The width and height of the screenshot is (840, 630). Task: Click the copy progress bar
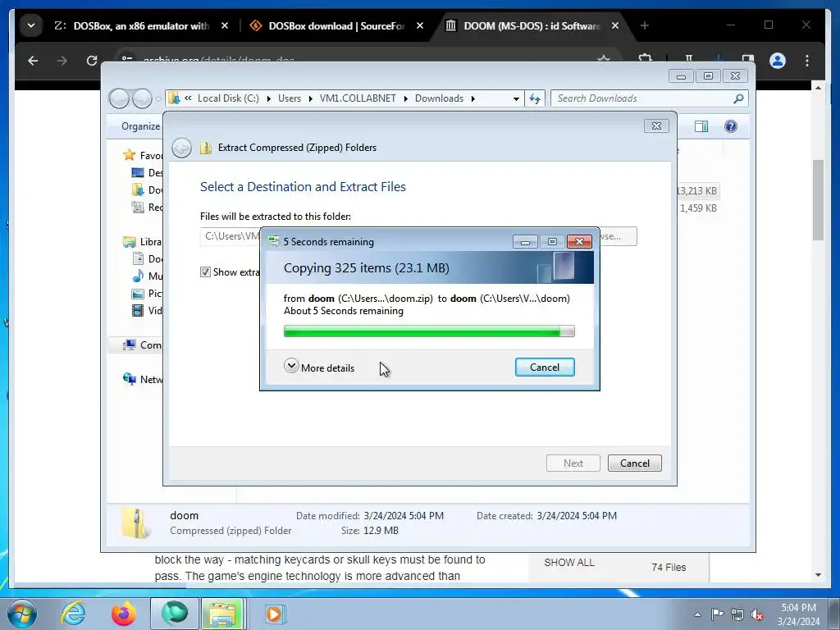[428, 331]
